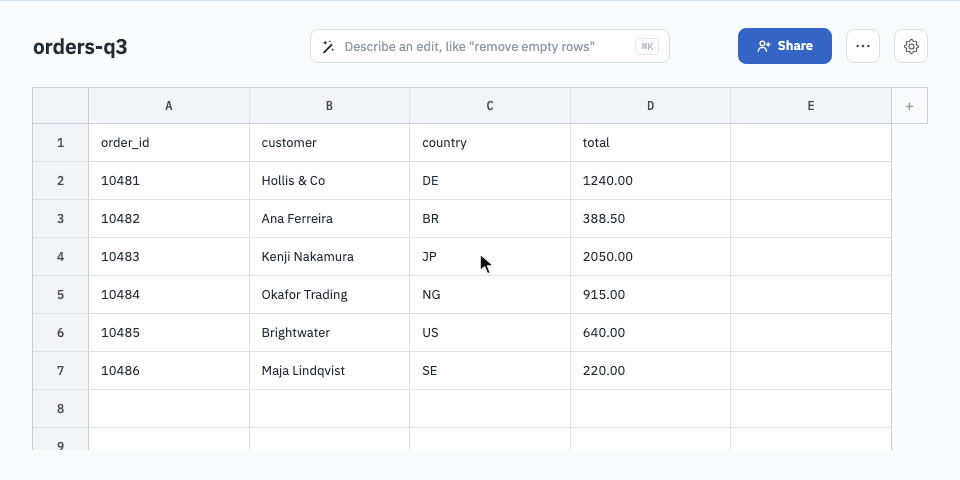The width and height of the screenshot is (960, 480).
Task: Select cell containing 10482
Action: [169, 219]
